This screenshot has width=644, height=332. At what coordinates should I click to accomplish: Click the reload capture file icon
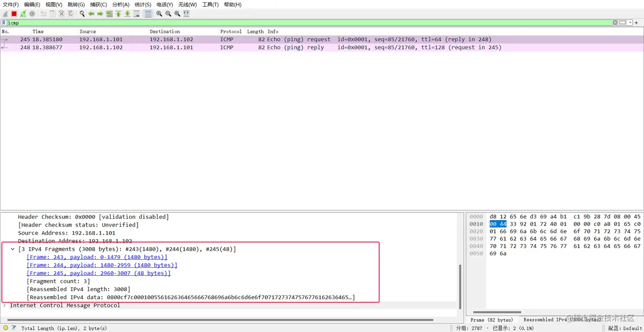pos(70,14)
